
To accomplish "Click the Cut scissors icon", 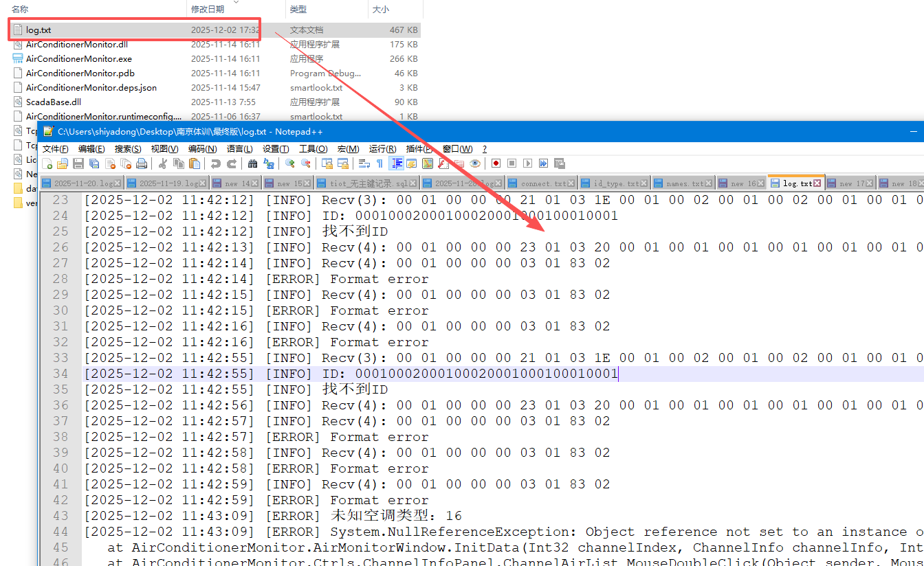I will tap(163, 163).
